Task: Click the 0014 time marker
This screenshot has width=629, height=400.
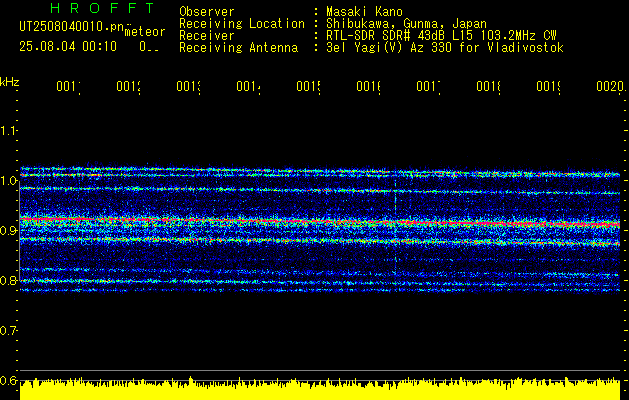Action: coord(248,86)
